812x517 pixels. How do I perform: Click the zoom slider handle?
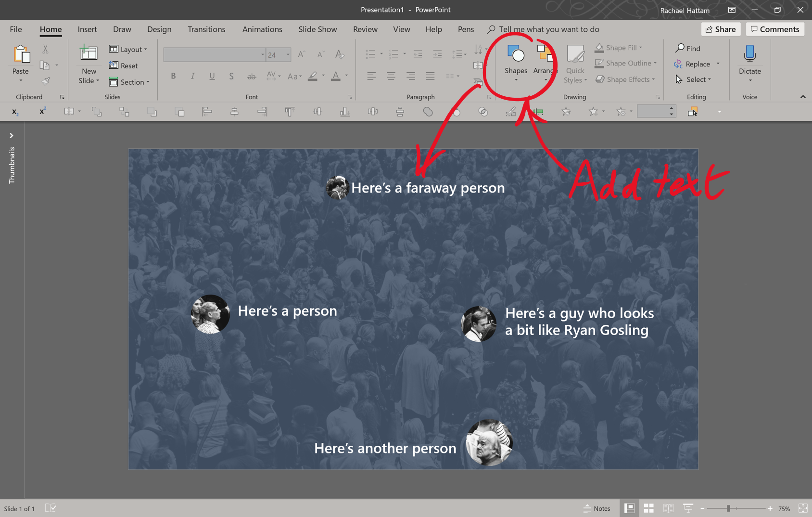pyautogui.click(x=728, y=508)
